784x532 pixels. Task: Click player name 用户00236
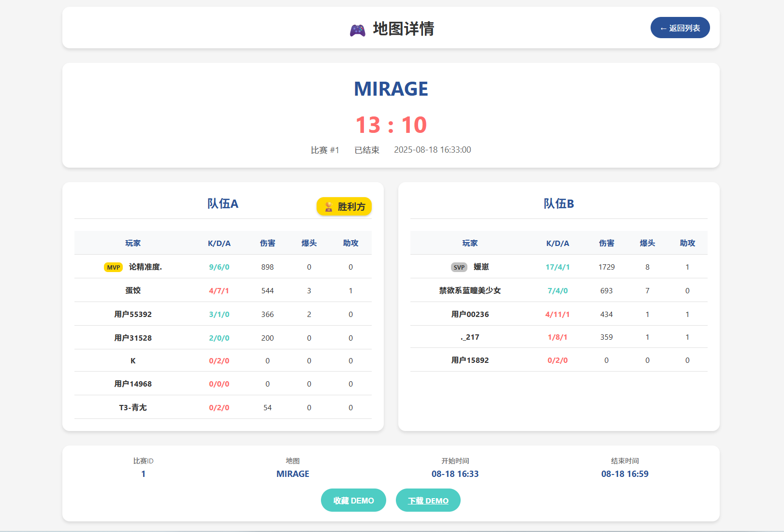click(470, 314)
